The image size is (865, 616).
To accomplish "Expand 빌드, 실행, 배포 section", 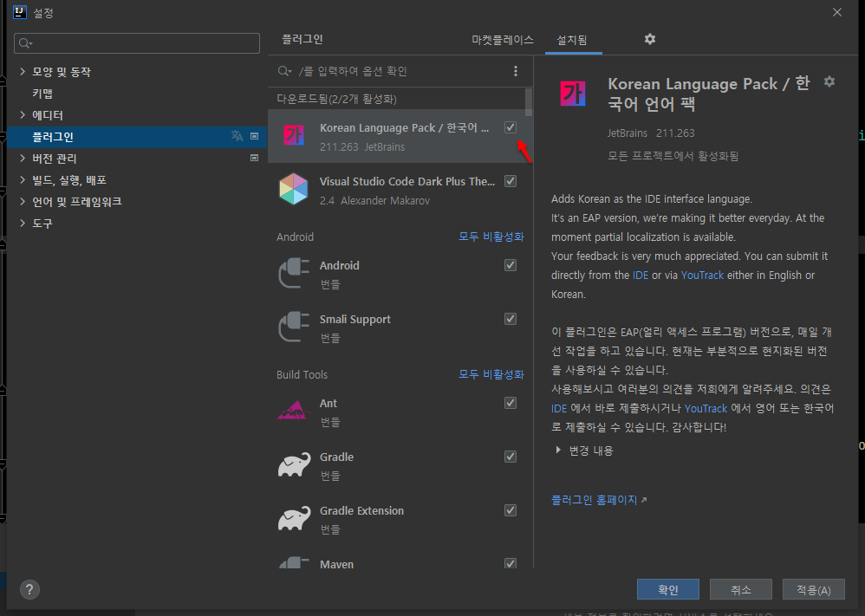I will pos(22,180).
